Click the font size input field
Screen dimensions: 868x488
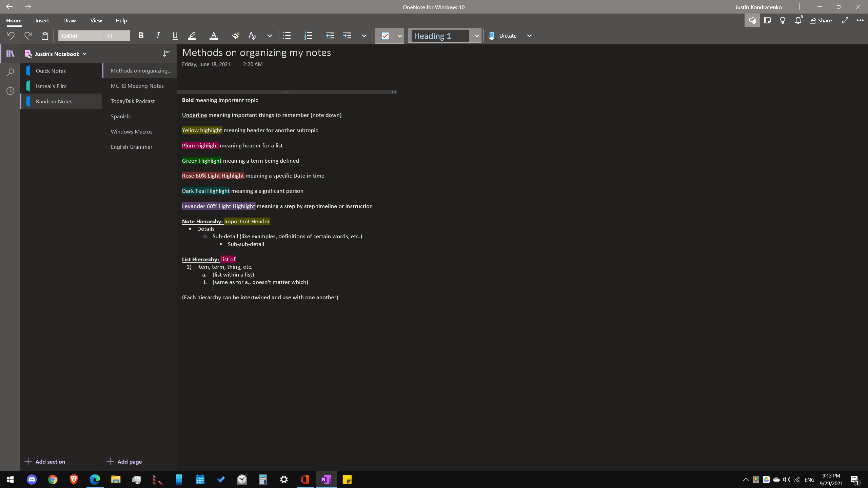(116, 36)
